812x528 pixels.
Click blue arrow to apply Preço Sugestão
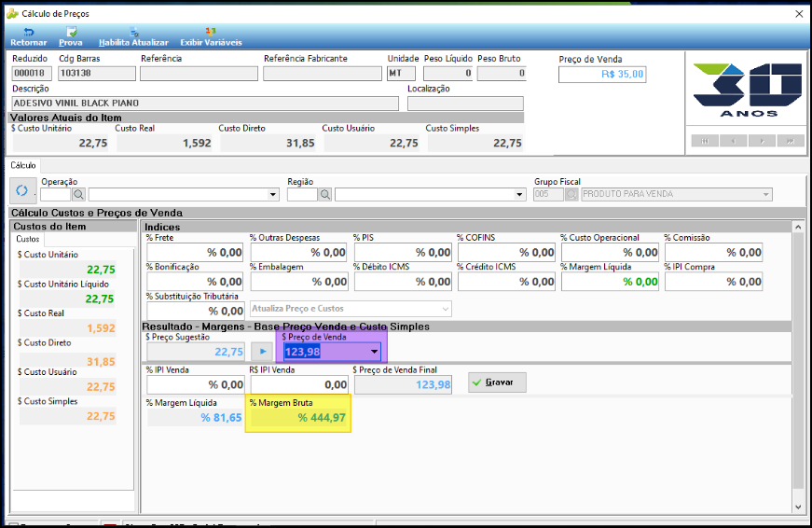click(263, 352)
